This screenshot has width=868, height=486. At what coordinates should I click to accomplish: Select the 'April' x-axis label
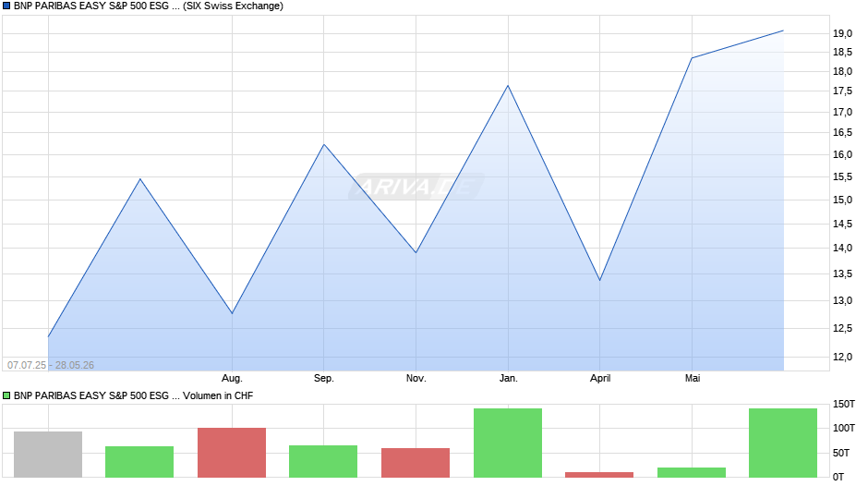[600, 379]
